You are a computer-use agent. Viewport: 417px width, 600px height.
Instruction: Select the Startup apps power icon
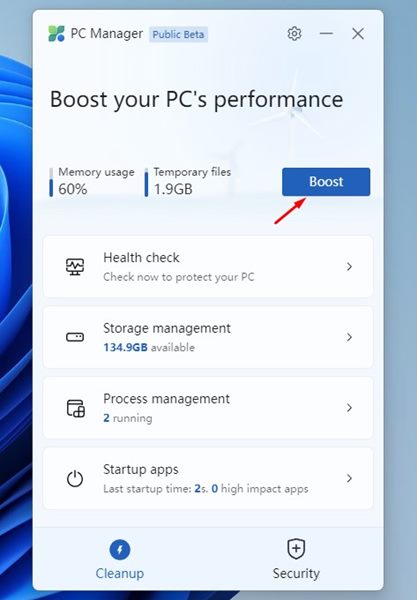75,478
